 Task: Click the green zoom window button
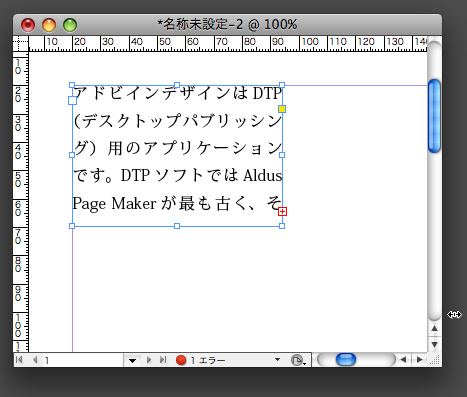(x=70, y=25)
